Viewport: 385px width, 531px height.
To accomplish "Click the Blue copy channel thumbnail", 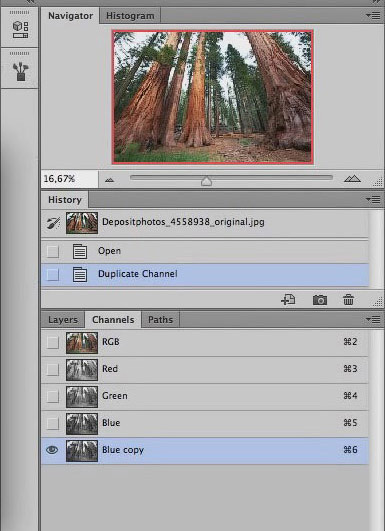I will (x=82, y=451).
